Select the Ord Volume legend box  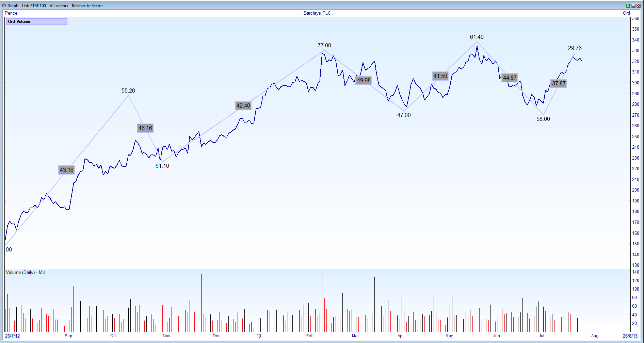coord(37,21)
